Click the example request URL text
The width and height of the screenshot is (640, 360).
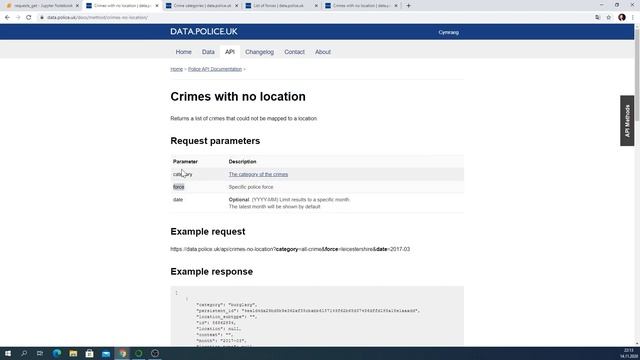pos(290,249)
